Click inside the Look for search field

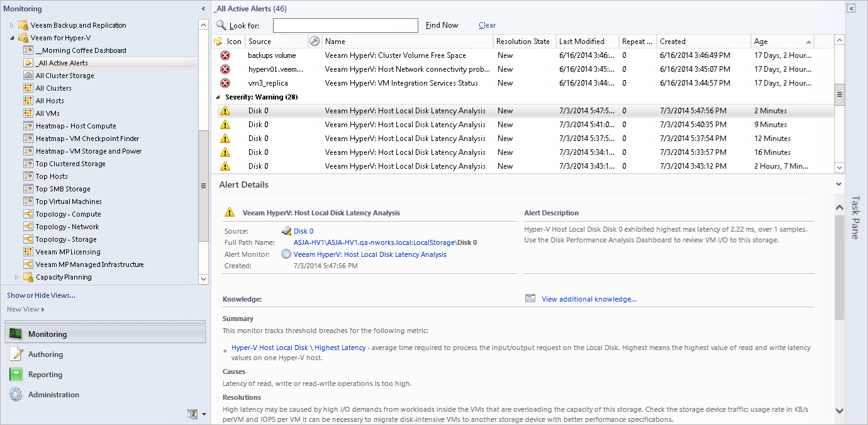[345, 25]
